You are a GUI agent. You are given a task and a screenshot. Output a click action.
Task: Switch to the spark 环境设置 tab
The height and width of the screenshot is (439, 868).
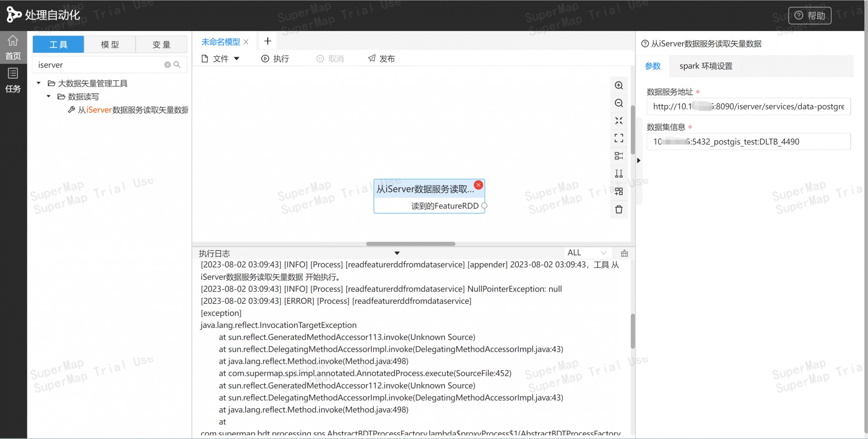[x=706, y=66]
